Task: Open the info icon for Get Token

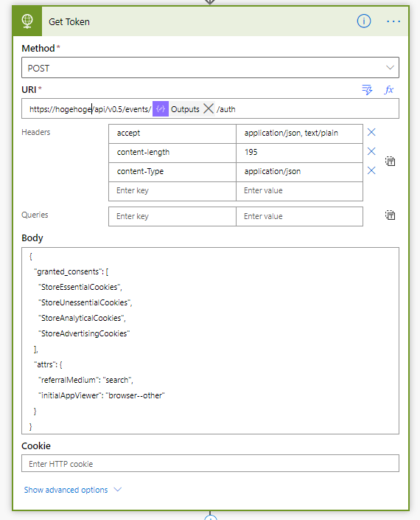Action: coord(364,21)
